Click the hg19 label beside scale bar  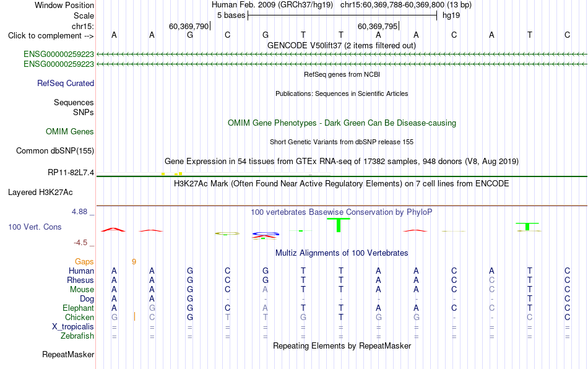(x=451, y=15)
